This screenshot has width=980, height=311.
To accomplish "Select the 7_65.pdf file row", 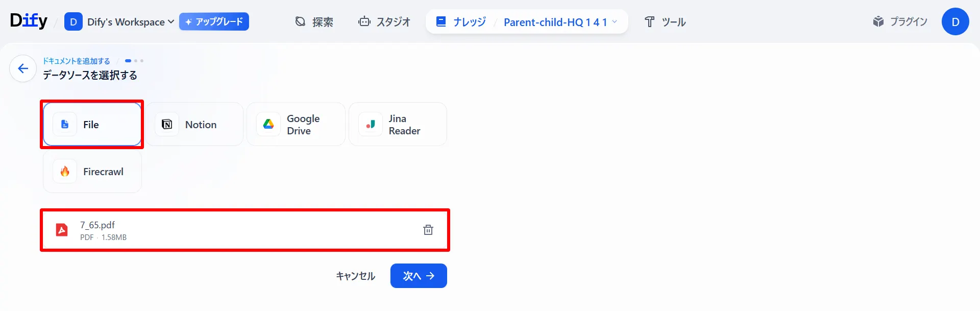I will point(245,230).
